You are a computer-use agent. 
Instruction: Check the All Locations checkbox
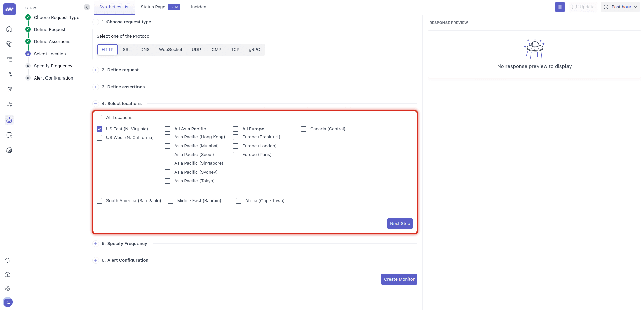[x=99, y=118]
